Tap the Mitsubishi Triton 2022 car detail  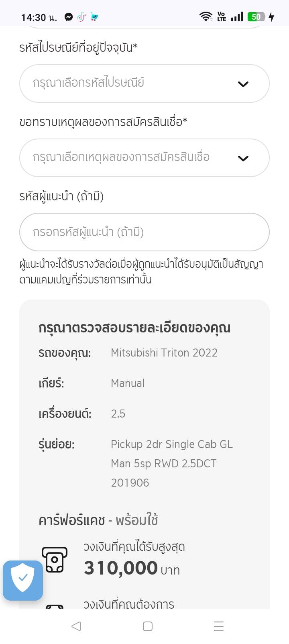click(x=164, y=353)
